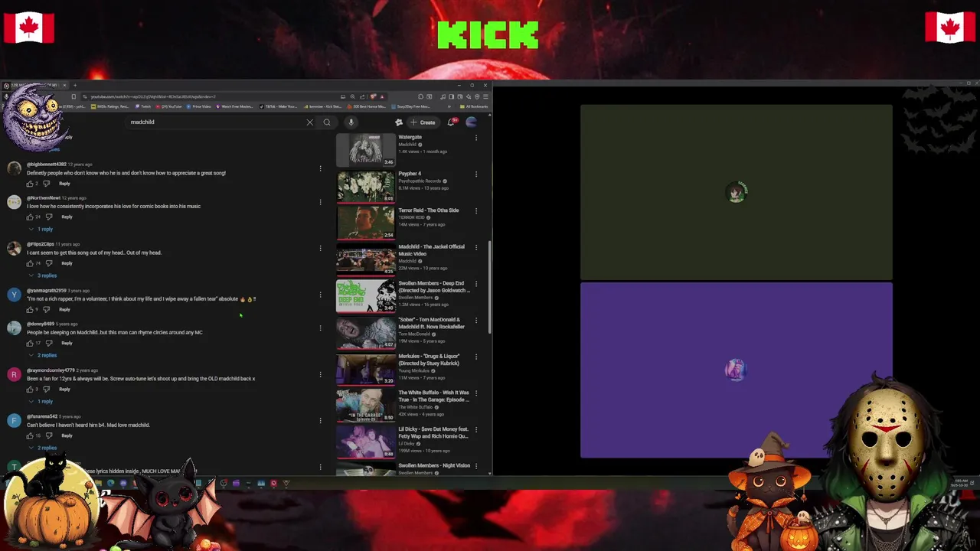Open options menu for Drugs & Liquor video
Viewport: 980px width, 551px height.
click(x=476, y=357)
